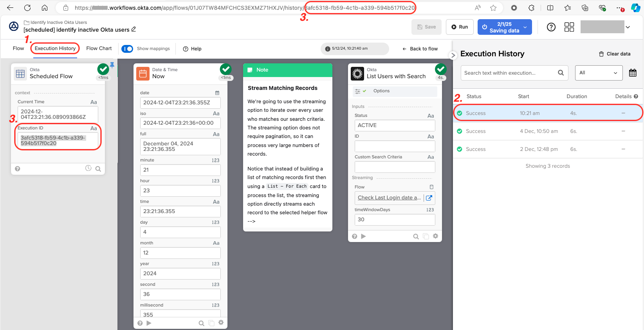Click the play icon on List Users card
The image size is (644, 330).
pos(363,236)
